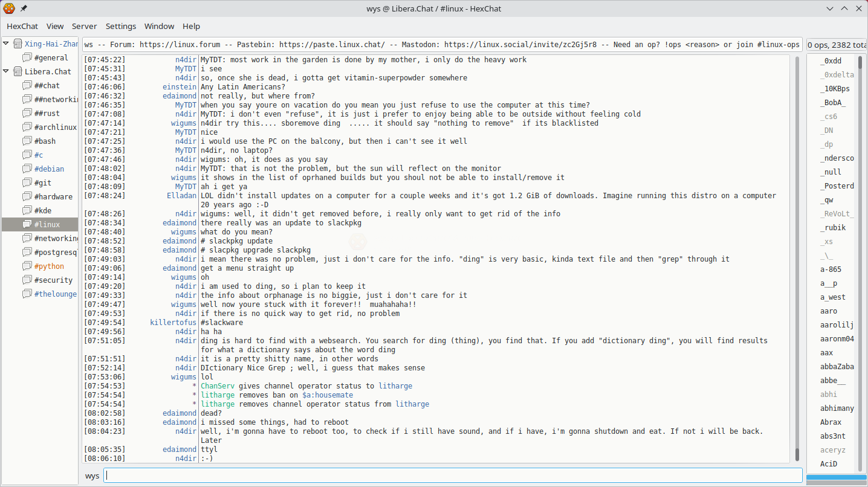Toggle the pin window icon in title bar
Screen dimensions: 868x487
(x=24, y=8)
